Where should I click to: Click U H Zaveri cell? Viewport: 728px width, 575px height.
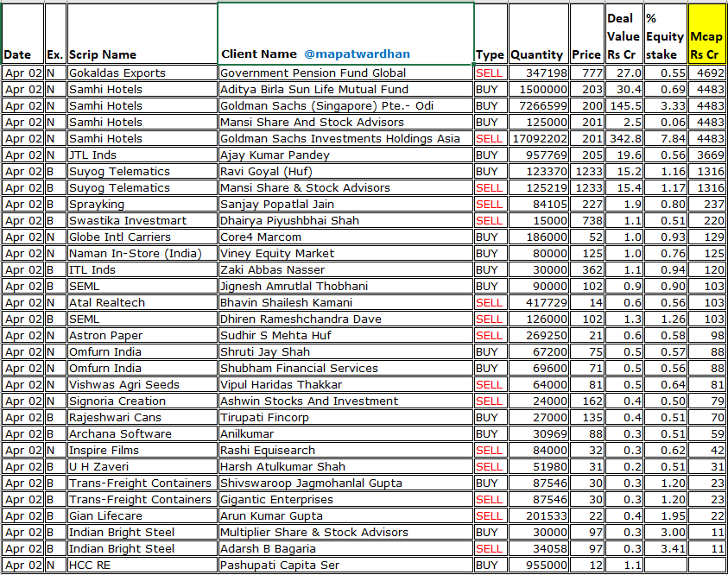coord(142,466)
